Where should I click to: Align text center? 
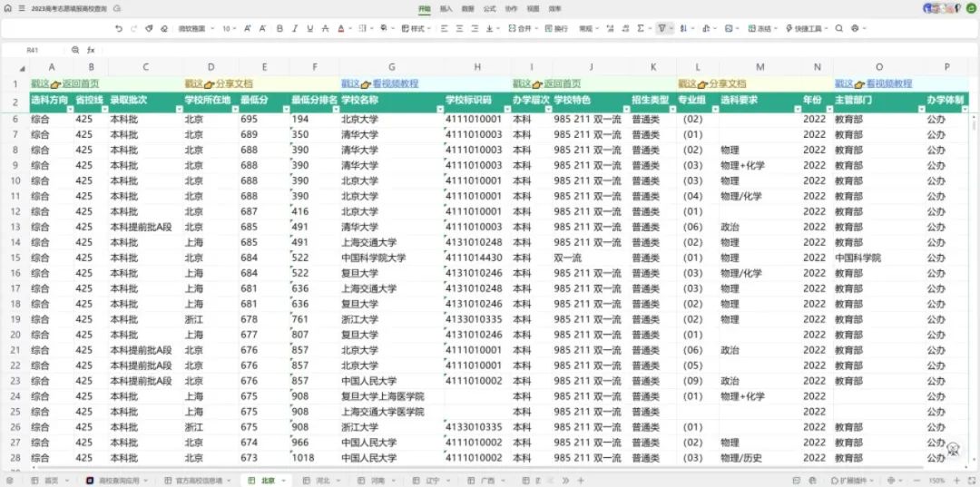tap(459, 29)
